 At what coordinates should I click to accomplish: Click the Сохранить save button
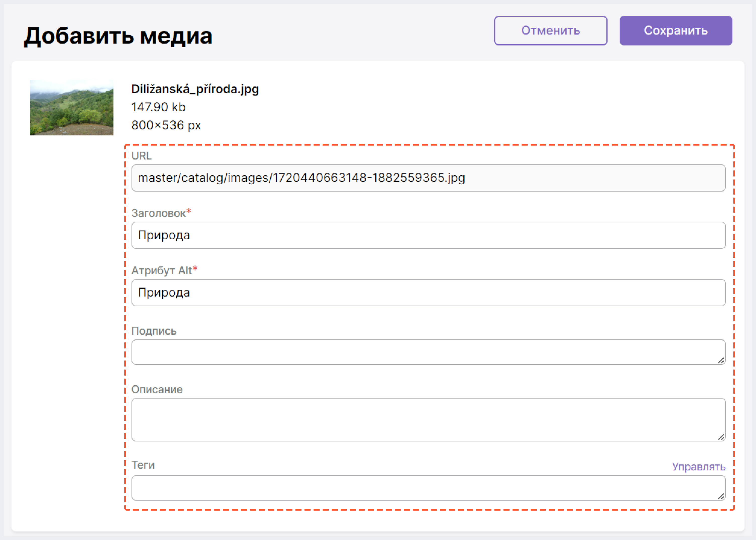[x=676, y=30]
